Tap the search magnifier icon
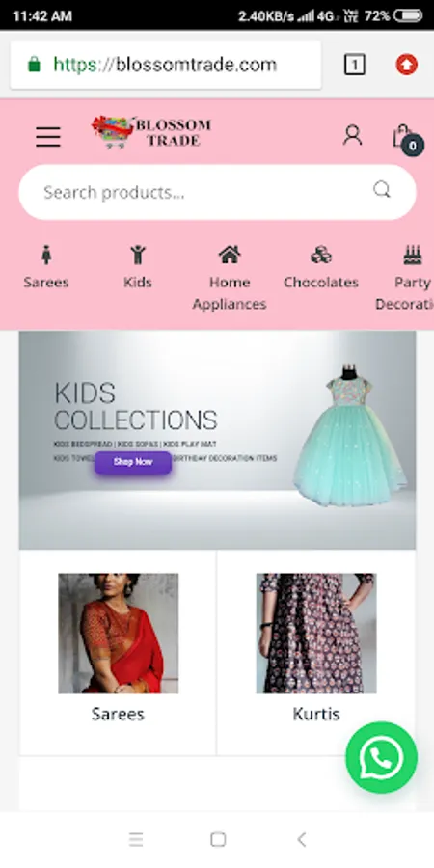 [381, 190]
